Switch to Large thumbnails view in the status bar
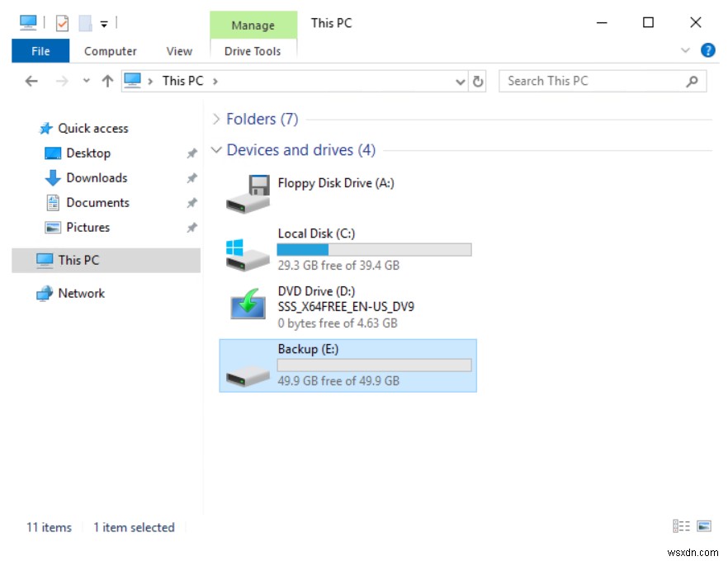The height and width of the screenshot is (561, 728). tap(703, 526)
